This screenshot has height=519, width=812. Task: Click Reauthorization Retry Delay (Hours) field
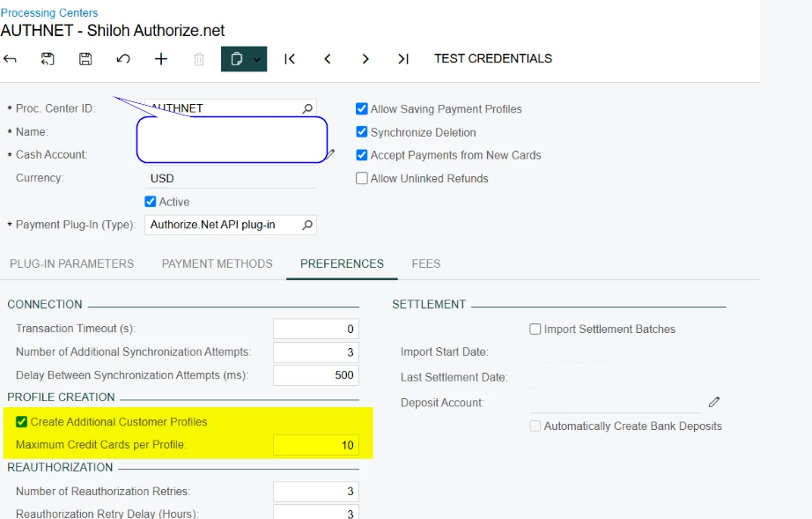316,512
